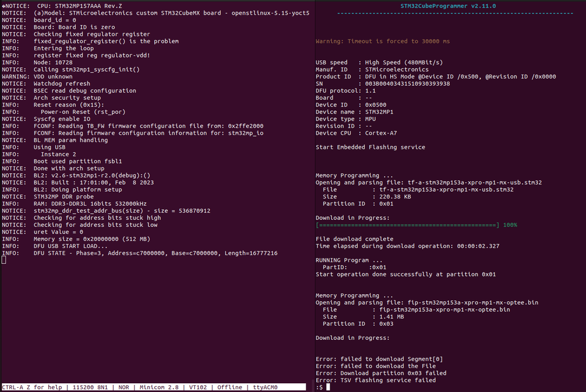Click the 'CPU: STM32MP157AAA Rev.Z' log line
This screenshot has width=586, height=392.
pyautogui.click(x=62, y=6)
